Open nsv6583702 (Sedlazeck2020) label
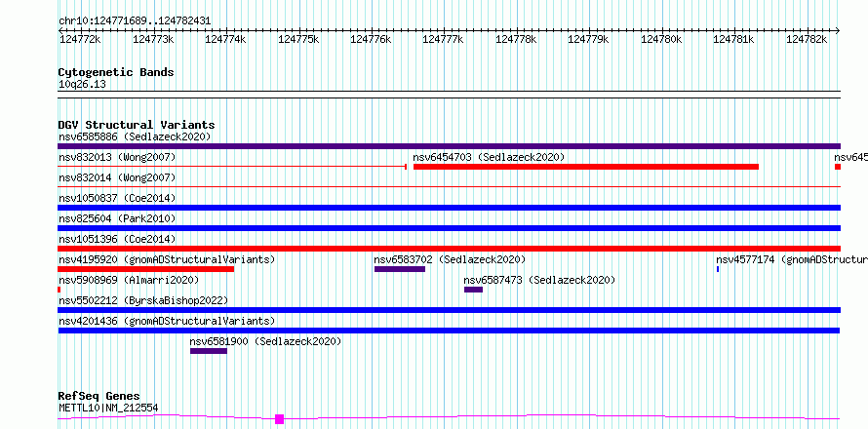 pos(450,259)
